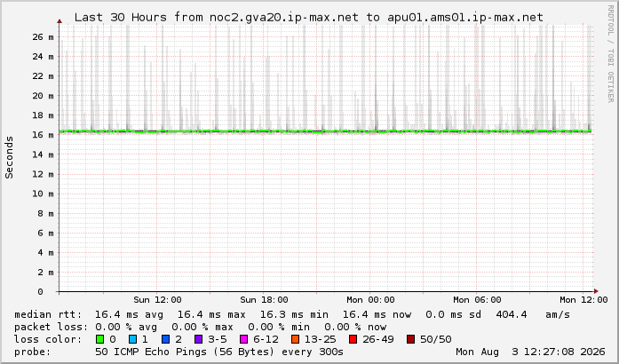Click the "18 m" y-axis tick label

[x=43, y=115]
